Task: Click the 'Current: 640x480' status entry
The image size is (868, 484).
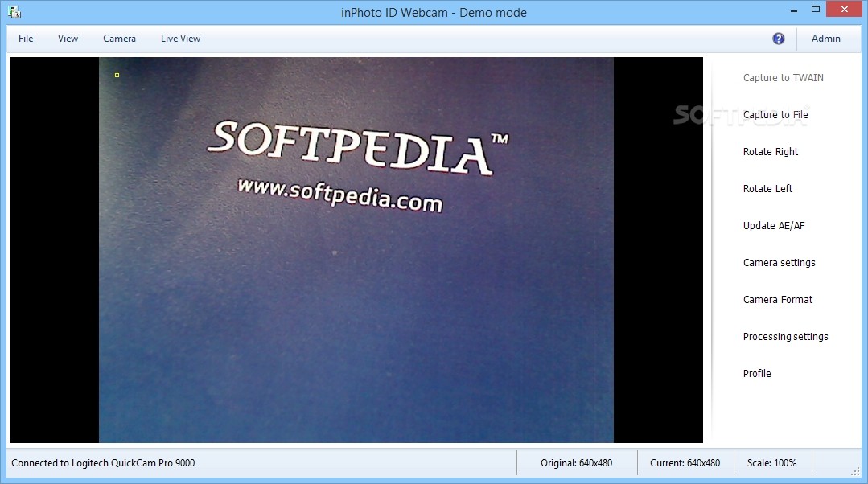Action: (685, 463)
